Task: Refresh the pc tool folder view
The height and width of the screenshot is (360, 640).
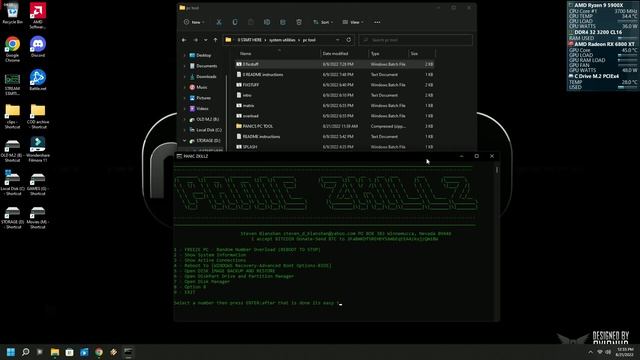Action: (x=349, y=40)
